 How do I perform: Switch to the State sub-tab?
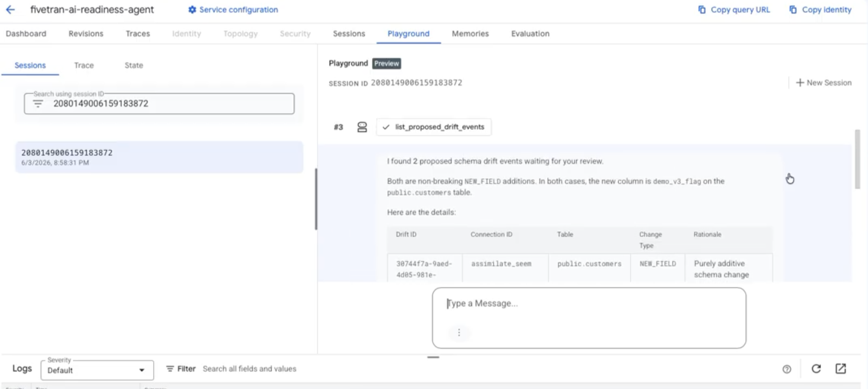click(x=134, y=65)
